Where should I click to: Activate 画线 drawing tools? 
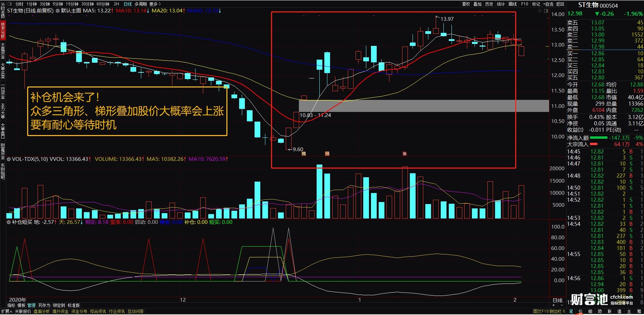click(513, 4)
